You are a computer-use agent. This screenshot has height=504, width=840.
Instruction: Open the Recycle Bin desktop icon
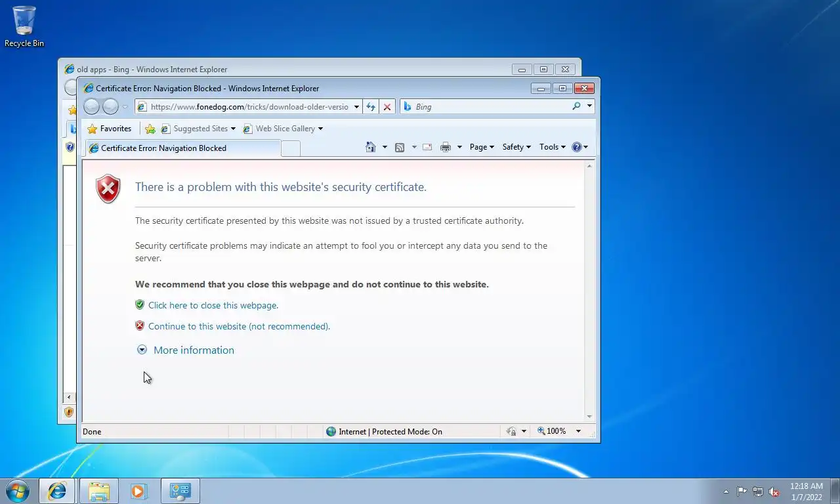[24, 27]
